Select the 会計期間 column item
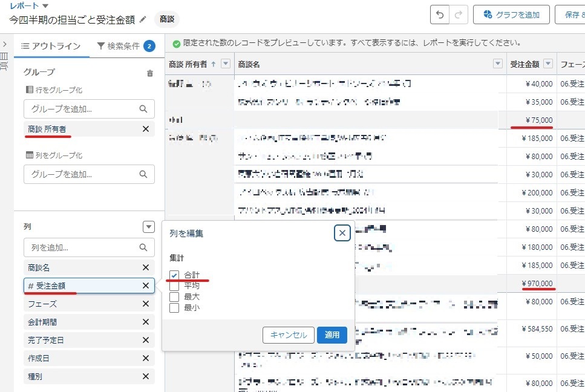The height and width of the screenshot is (392, 585). pos(89,322)
